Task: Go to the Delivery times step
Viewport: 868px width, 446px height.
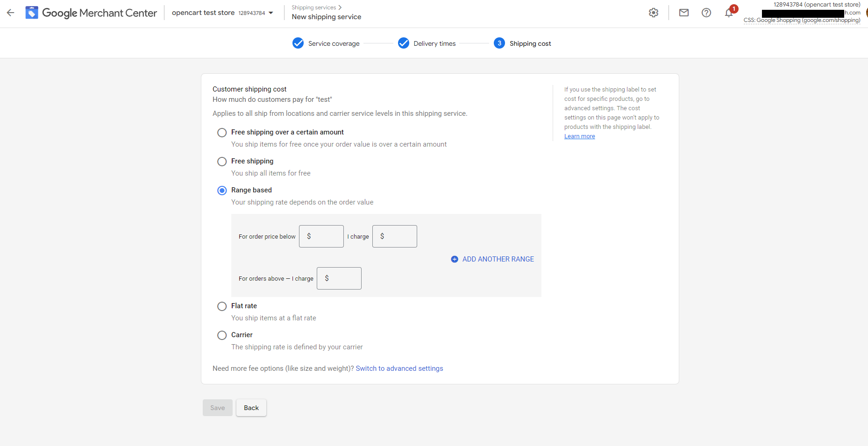Action: click(404, 43)
